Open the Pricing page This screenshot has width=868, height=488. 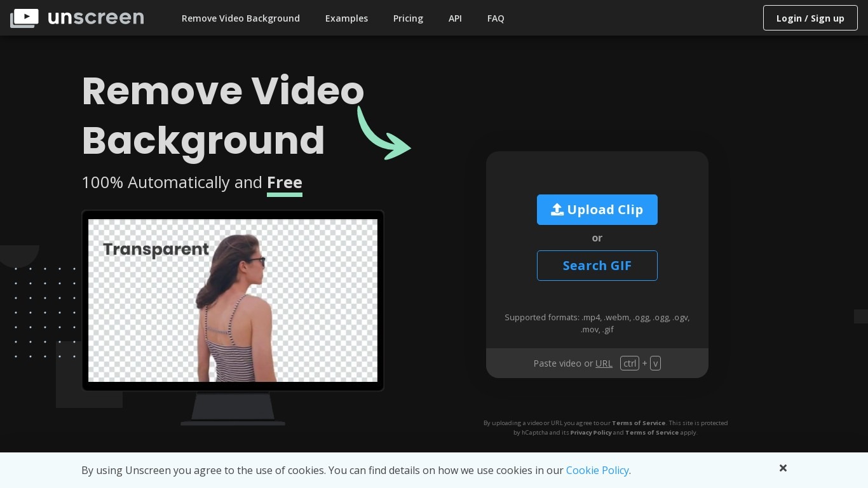[x=408, y=18]
